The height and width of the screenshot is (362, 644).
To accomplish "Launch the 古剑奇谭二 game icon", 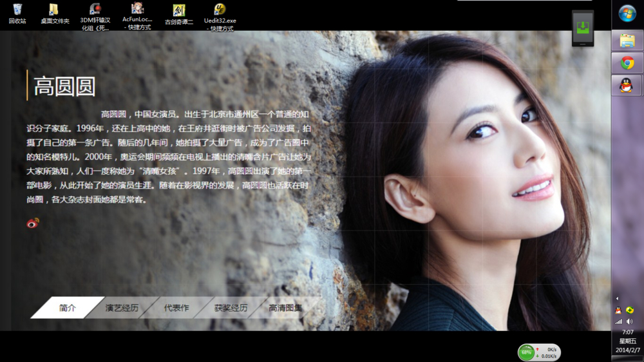I will (178, 14).
